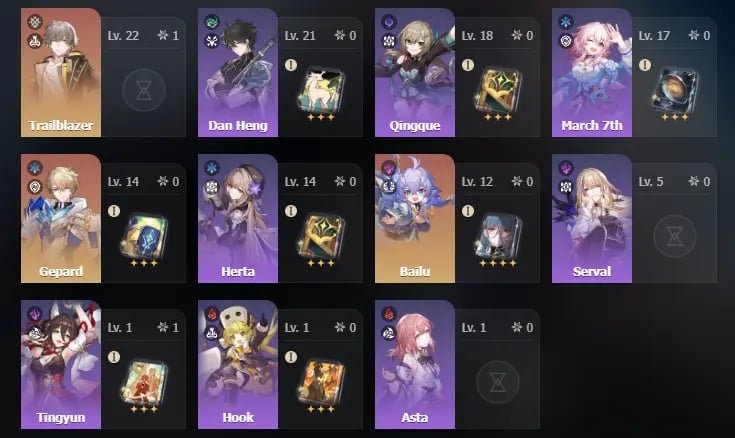Open March 7th's light cone item
This screenshot has height=438, width=735.
coord(675,90)
